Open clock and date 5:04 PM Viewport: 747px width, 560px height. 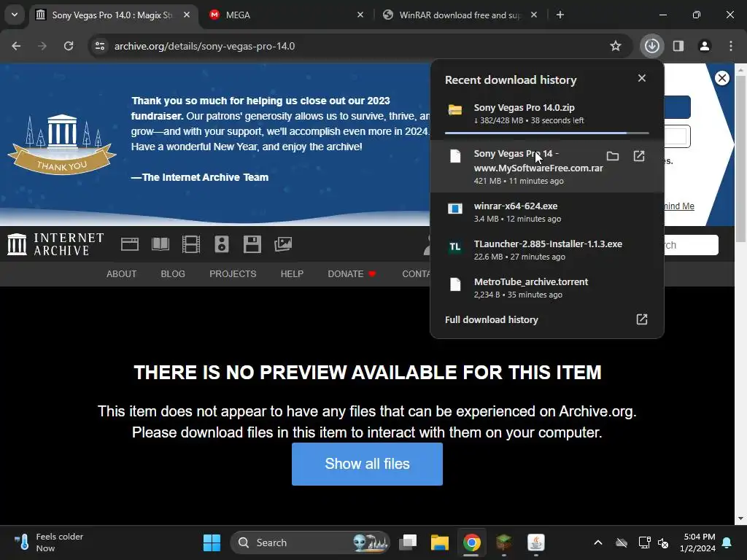pos(697,542)
